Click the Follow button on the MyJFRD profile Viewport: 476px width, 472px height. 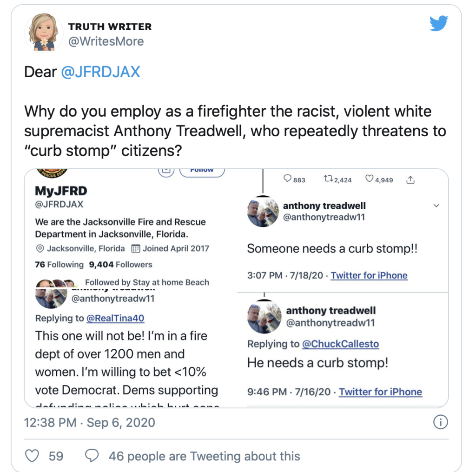(201, 171)
